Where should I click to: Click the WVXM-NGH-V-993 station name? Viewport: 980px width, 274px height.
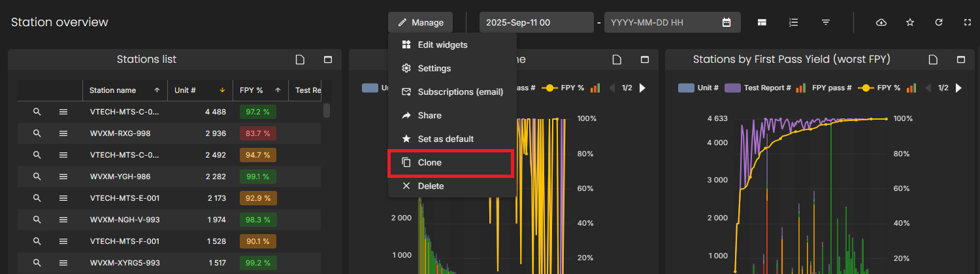point(124,220)
